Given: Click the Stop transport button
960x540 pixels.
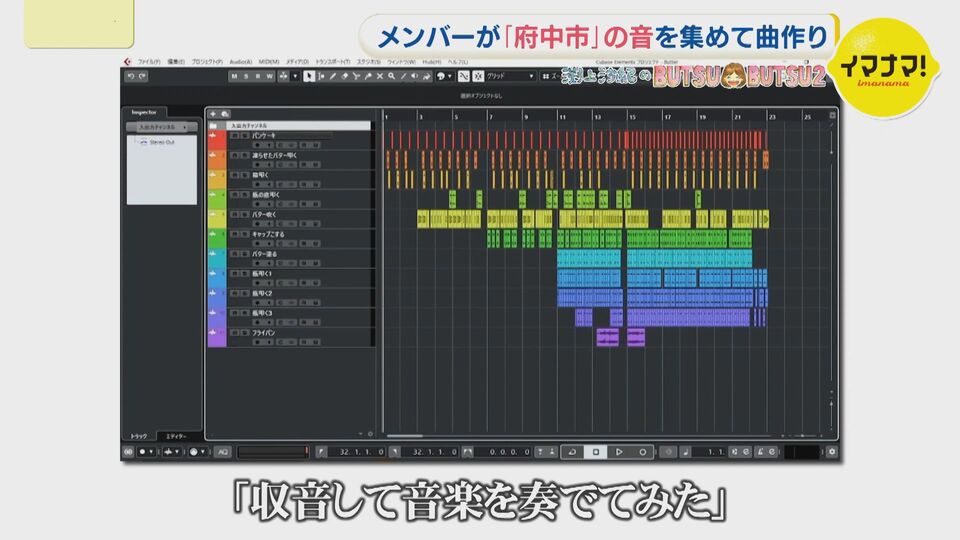Looking at the screenshot, I should click(595, 452).
